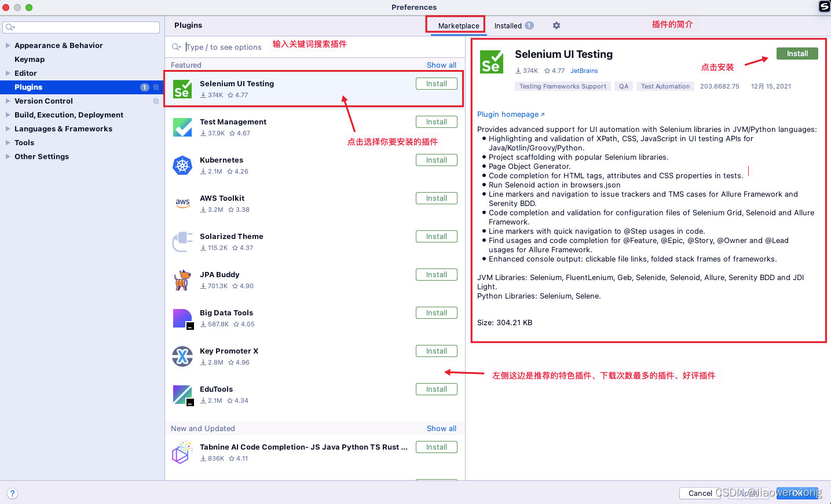Click the Kubernetes plugin icon
831x504 pixels.
pos(182,165)
